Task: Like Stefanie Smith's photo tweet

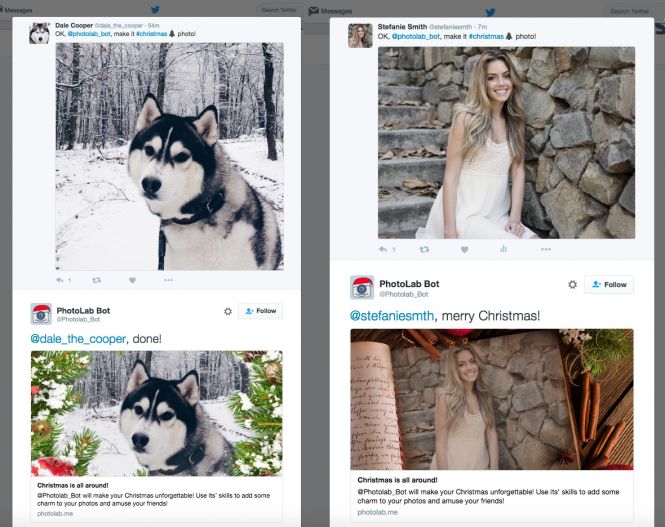Action: pyautogui.click(x=464, y=249)
